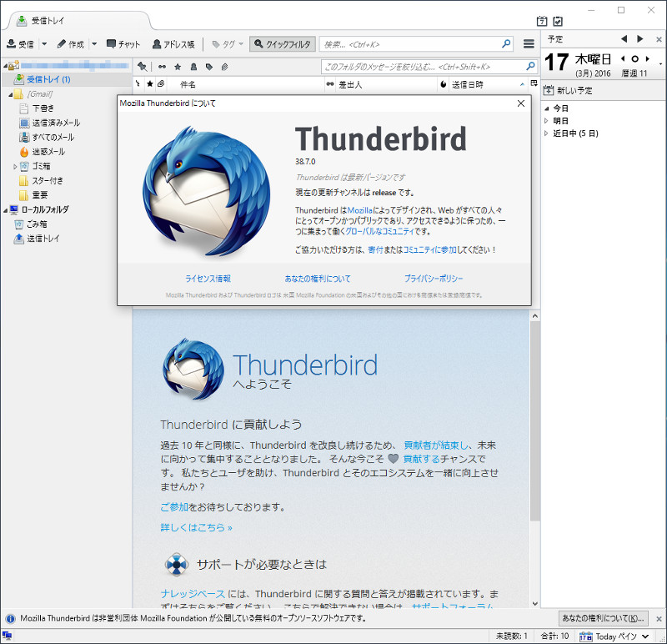Open the 詳しくはこちら » link
The width and height of the screenshot is (667, 644).
point(196,528)
